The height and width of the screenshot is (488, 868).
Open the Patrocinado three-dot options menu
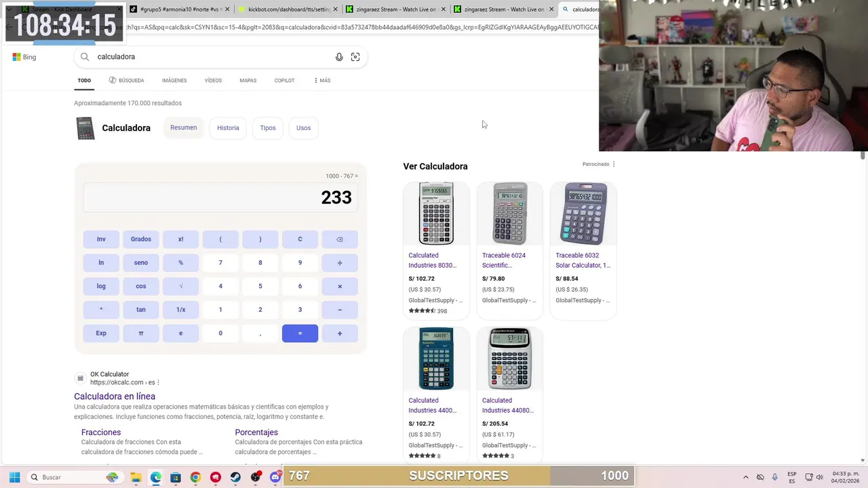pos(614,164)
